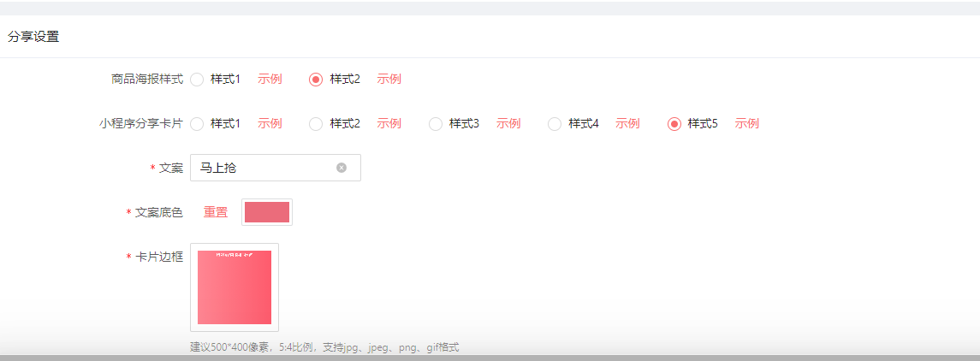Viewport: 980px width, 361px height.
Task: View 示例 for share card 样式3
Action: [508, 124]
